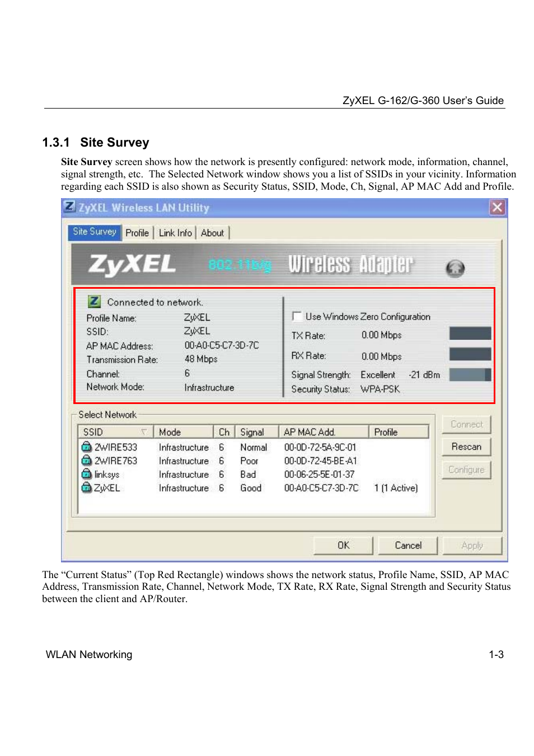This screenshot has height=756, width=534.
Task: Click the 'Bad' signal cell
Action: click(x=248, y=474)
